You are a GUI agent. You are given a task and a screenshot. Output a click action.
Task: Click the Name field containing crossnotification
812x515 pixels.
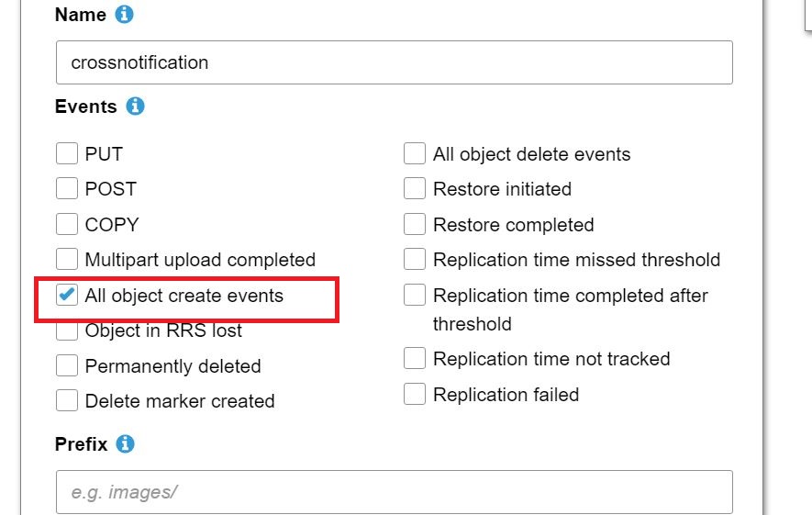pyautogui.click(x=394, y=62)
